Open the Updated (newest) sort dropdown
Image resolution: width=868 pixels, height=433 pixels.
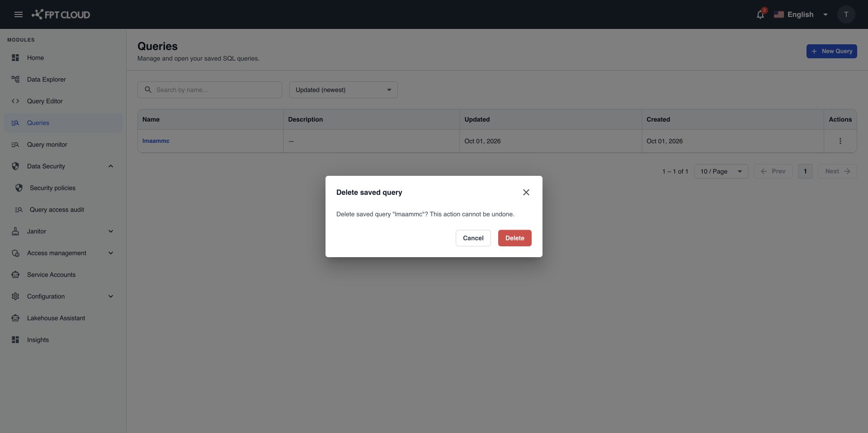click(x=344, y=89)
